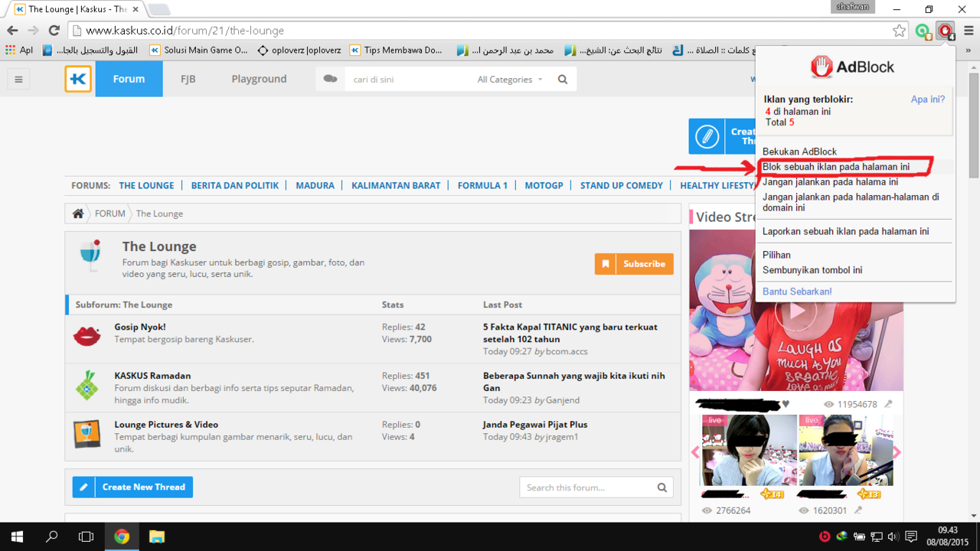Open the Tips Membawa Do... bookmark
Image resolution: width=980 pixels, height=551 pixels.
point(397,50)
